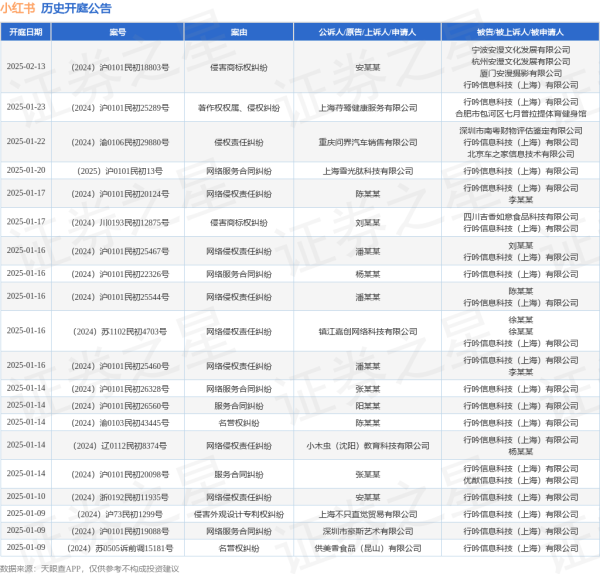
Task: Select case number 渝0106民初29880号
Action: click(120, 142)
